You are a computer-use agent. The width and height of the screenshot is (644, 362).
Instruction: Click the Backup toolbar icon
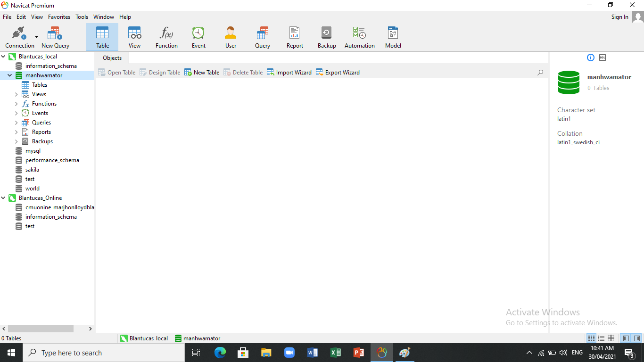(x=326, y=38)
